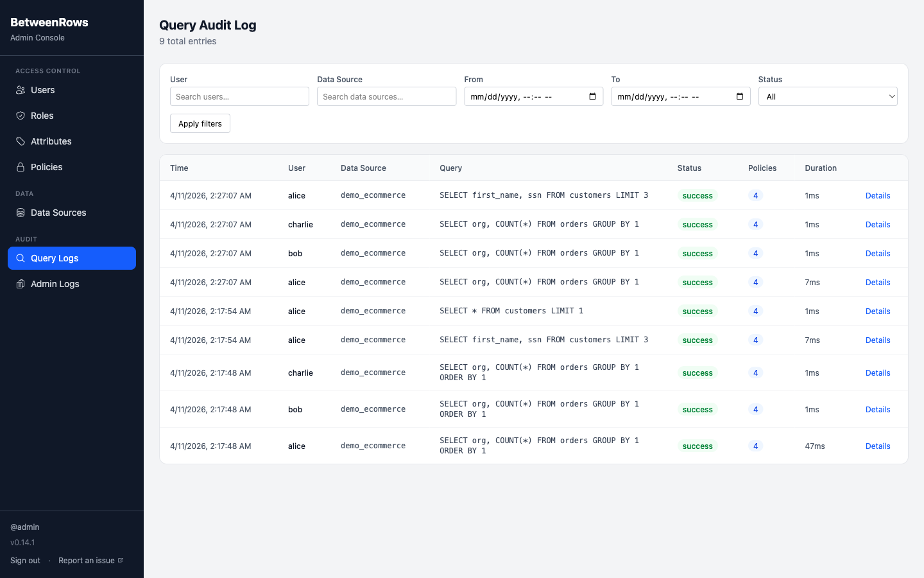
Task: Open Attributes via its tag icon
Action: 21,141
